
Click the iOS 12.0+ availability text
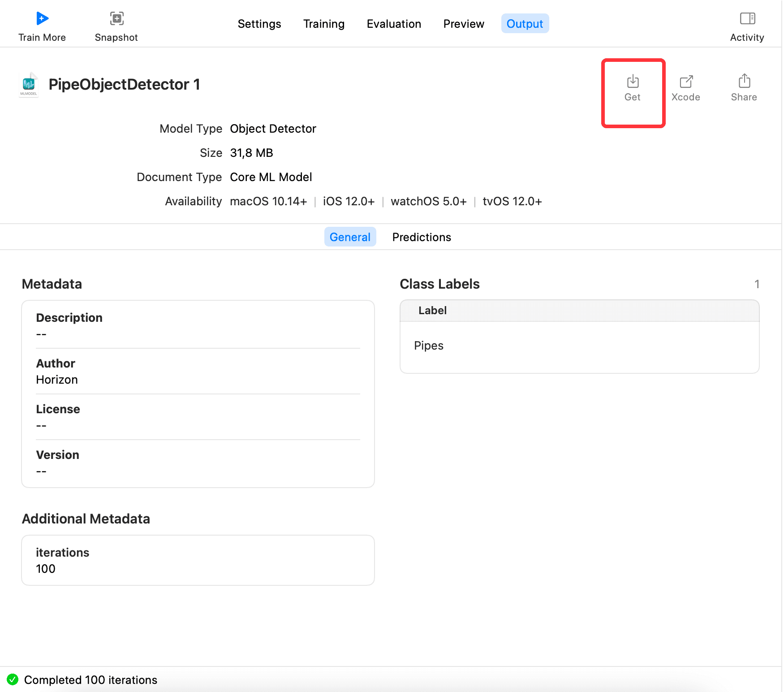(x=349, y=201)
